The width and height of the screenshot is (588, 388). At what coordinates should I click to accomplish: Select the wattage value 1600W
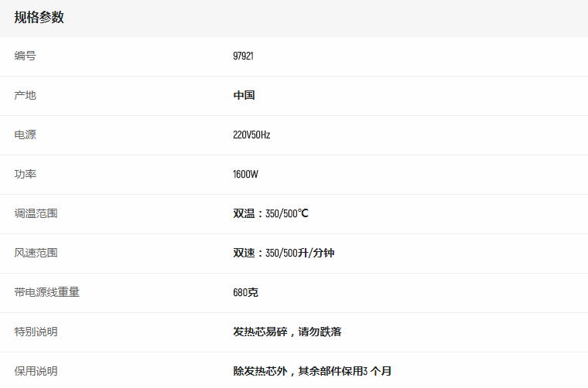245,175
